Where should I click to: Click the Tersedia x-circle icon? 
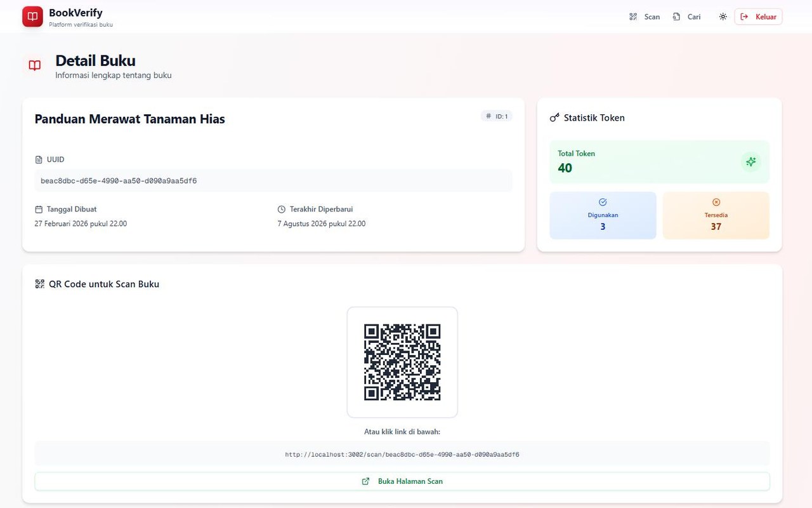(x=716, y=202)
